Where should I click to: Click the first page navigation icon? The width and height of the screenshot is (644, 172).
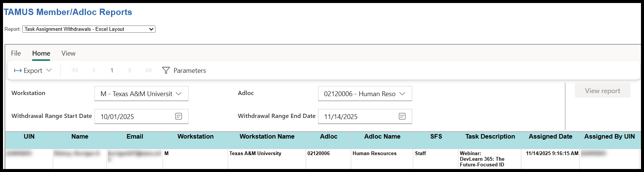[x=75, y=70]
